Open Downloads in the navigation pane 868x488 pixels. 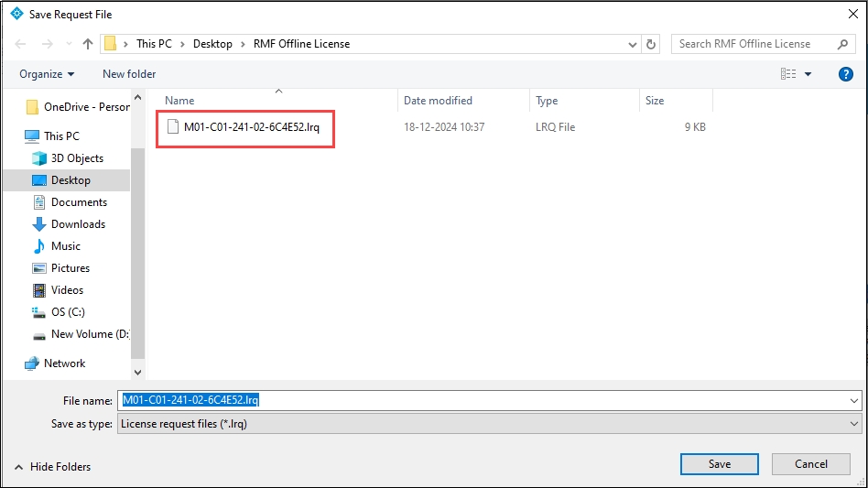click(x=78, y=224)
